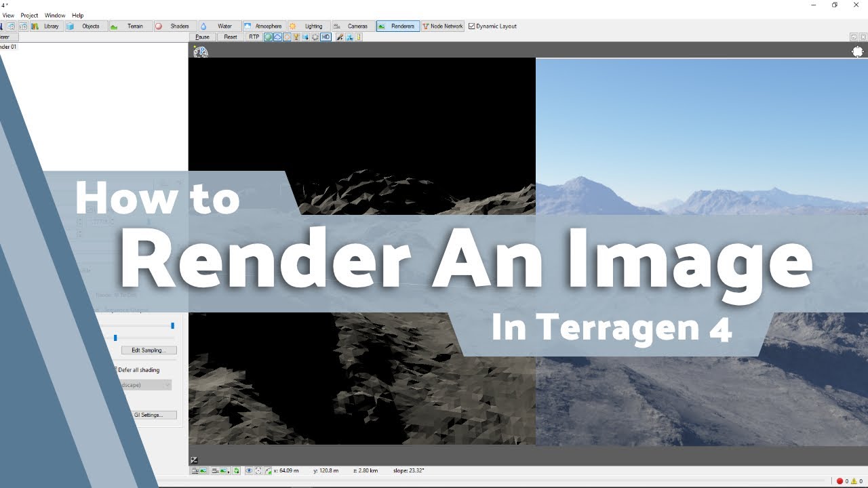Open the camera selection dropdown icon
868x488 pixels.
(x=221, y=470)
